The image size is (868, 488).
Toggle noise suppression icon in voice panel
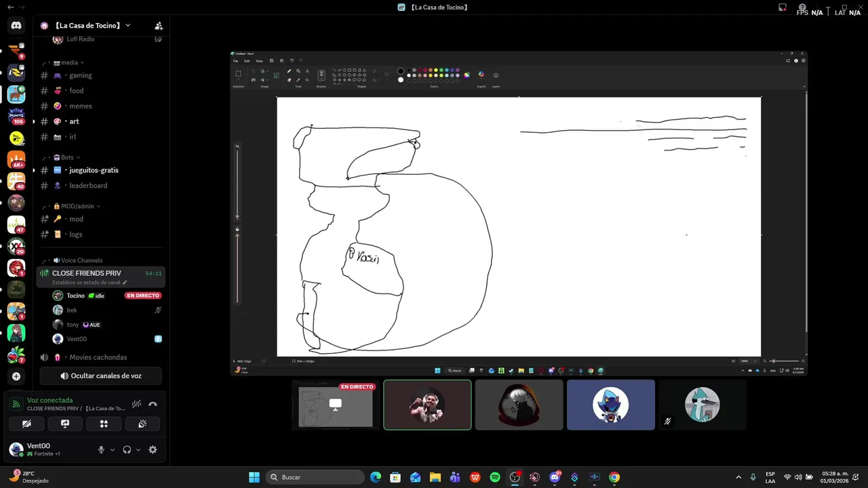(136, 404)
